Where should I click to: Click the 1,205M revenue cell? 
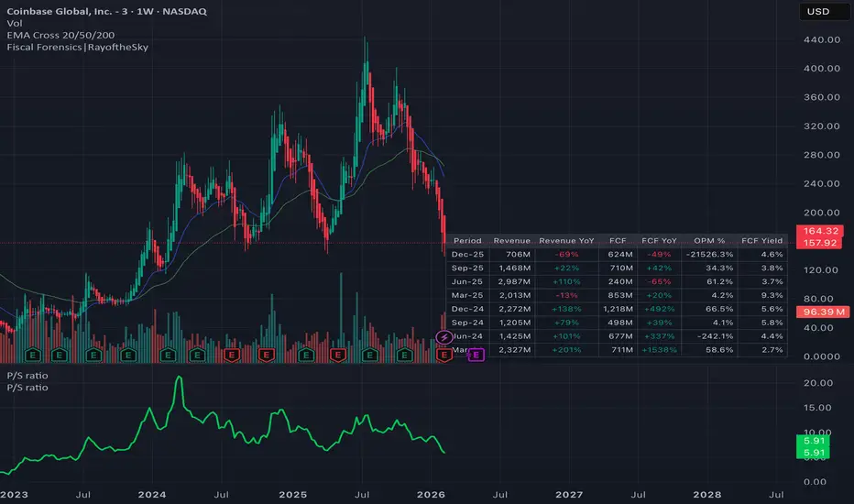[x=515, y=323]
